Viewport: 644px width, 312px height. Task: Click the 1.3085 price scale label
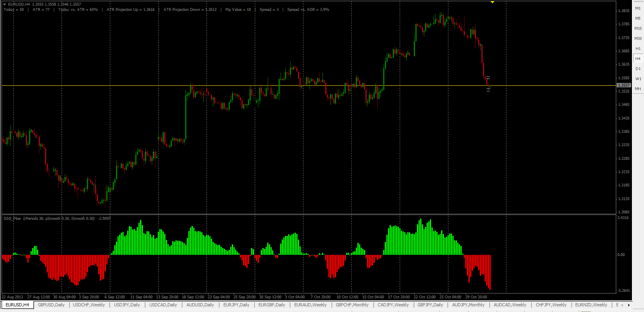pyautogui.click(x=624, y=212)
